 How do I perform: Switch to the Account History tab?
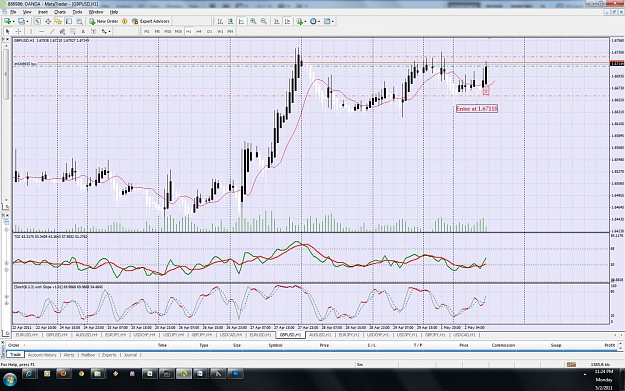coord(42,355)
